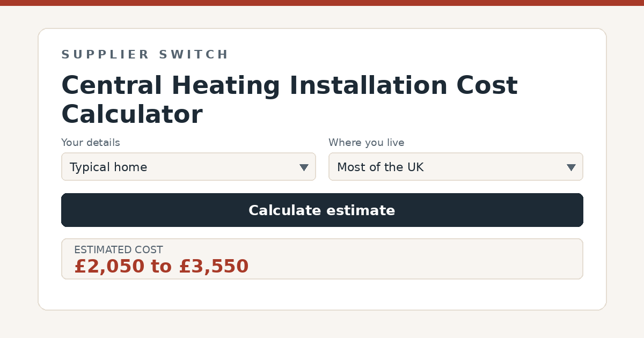
Task: Click the Calculate estimate button
Action: [322, 210]
